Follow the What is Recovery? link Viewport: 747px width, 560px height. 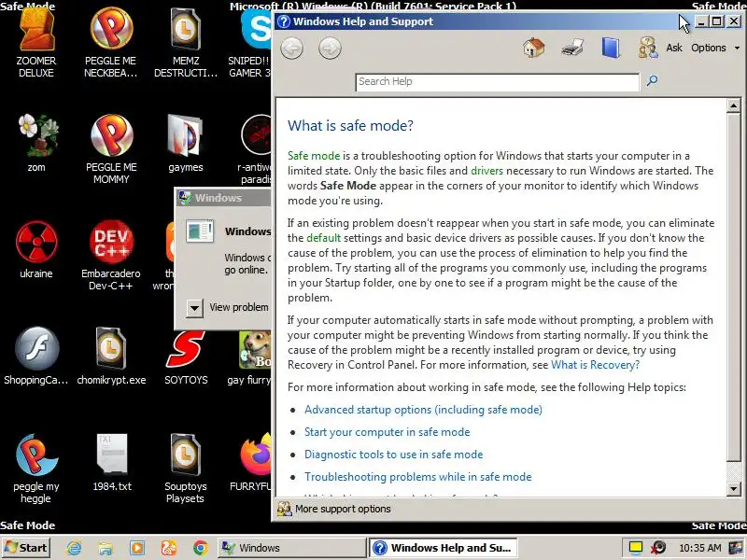tap(595, 365)
